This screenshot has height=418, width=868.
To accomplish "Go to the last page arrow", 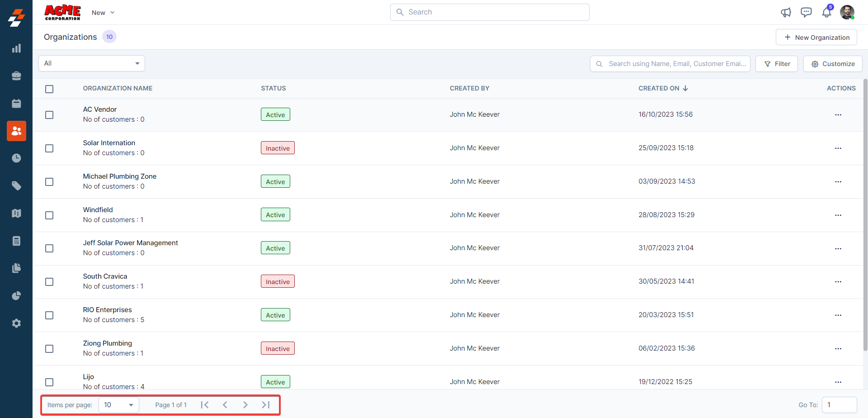I will tap(266, 405).
